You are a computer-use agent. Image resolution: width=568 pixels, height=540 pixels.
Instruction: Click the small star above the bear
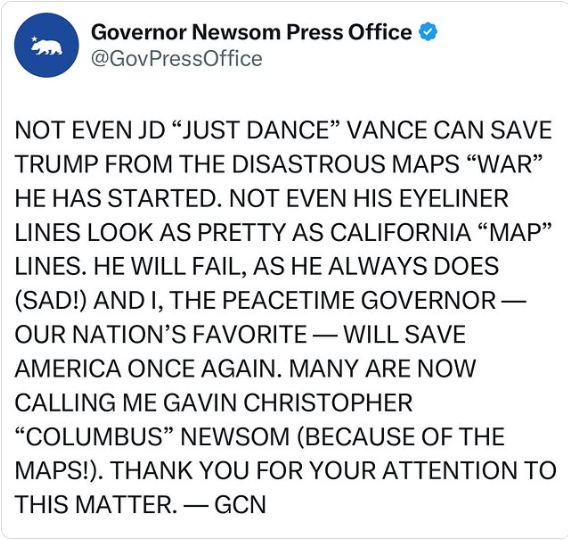pyautogui.click(x=35, y=39)
